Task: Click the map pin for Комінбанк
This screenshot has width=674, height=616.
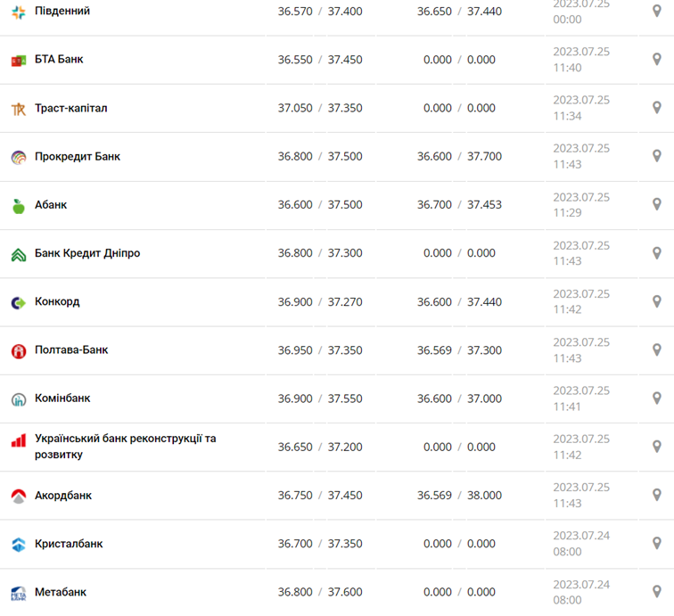Action: 657,398
